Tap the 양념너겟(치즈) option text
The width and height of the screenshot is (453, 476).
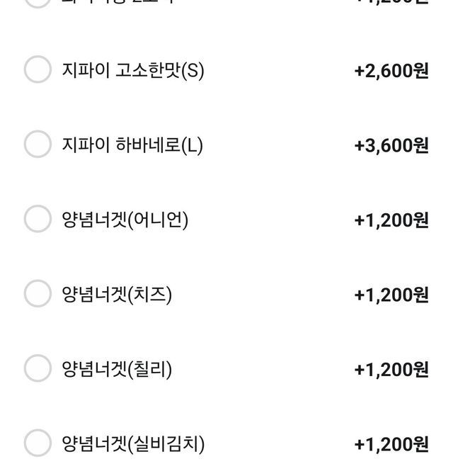pyautogui.click(x=117, y=295)
